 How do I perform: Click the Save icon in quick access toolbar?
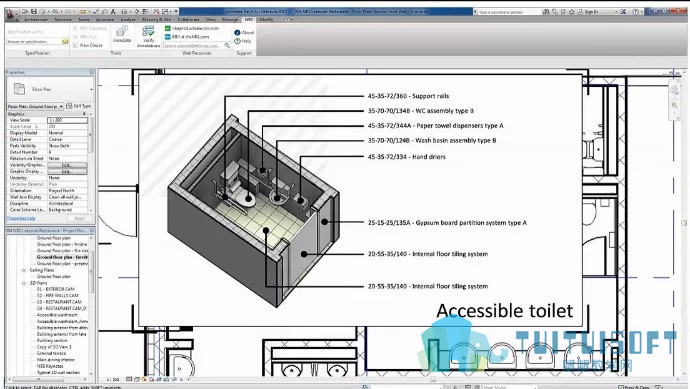(34, 11)
